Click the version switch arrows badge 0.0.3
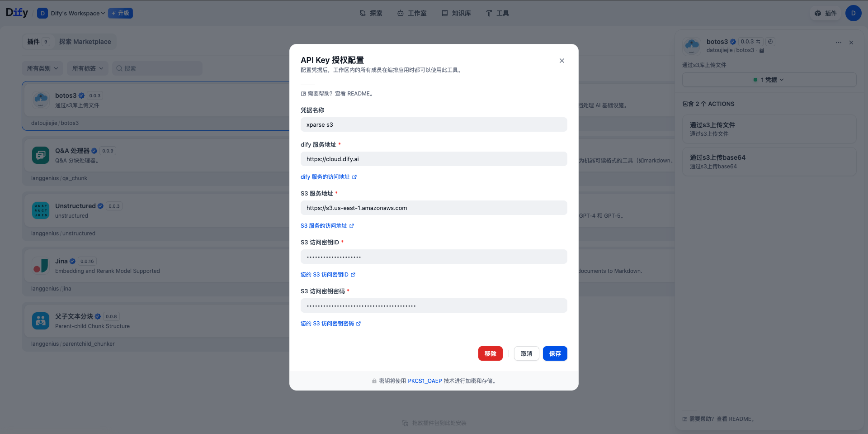This screenshot has width=868, height=434. [x=749, y=41]
